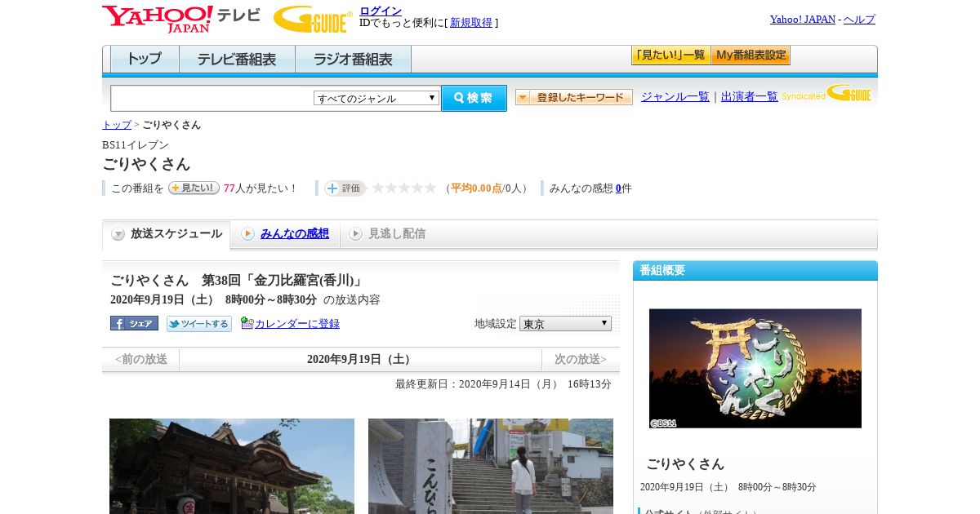Click the BS11イレブン channel name
980x514 pixels.
(x=136, y=145)
